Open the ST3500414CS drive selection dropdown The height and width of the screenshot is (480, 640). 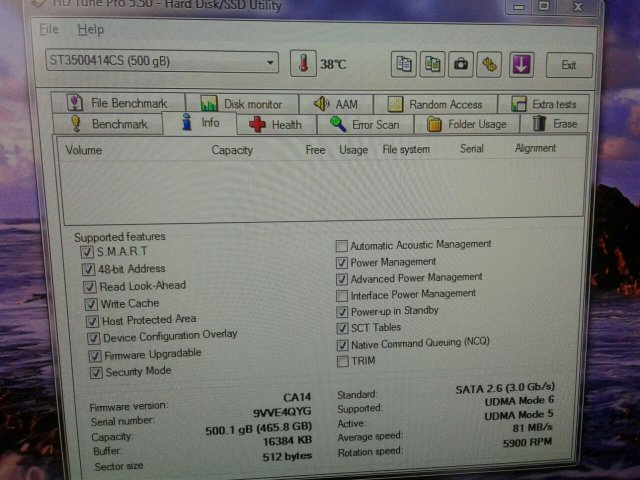(162, 62)
